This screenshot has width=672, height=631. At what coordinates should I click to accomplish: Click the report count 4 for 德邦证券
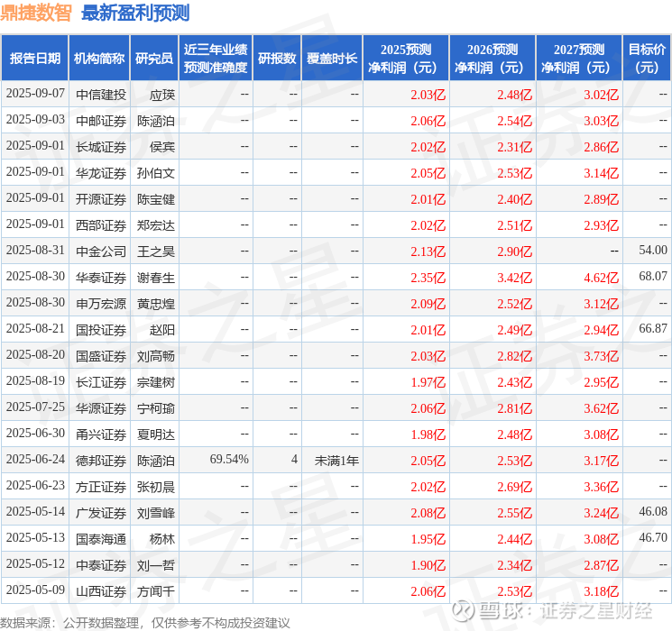click(294, 459)
